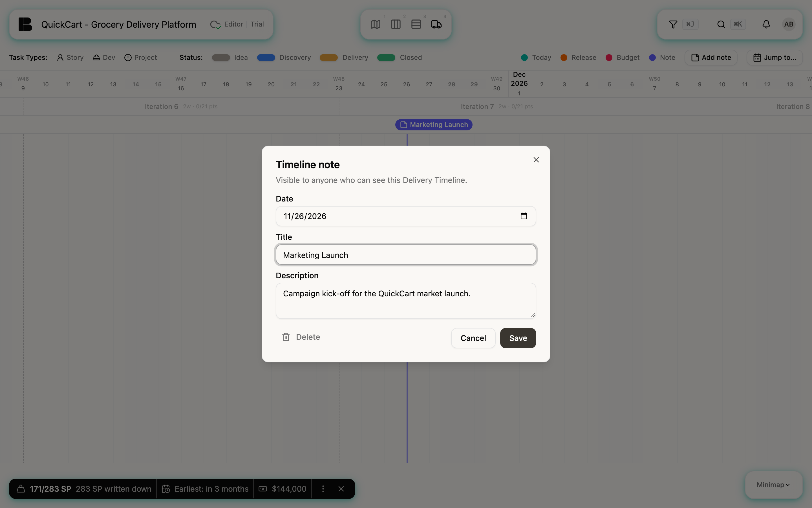Close the Timeline note dialog
This screenshot has height=508, width=812.
536,160
